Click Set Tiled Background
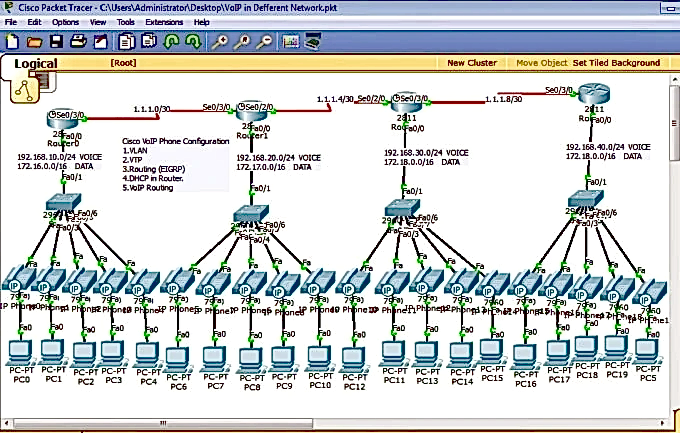The height and width of the screenshot is (433, 680). pyautogui.click(x=616, y=63)
